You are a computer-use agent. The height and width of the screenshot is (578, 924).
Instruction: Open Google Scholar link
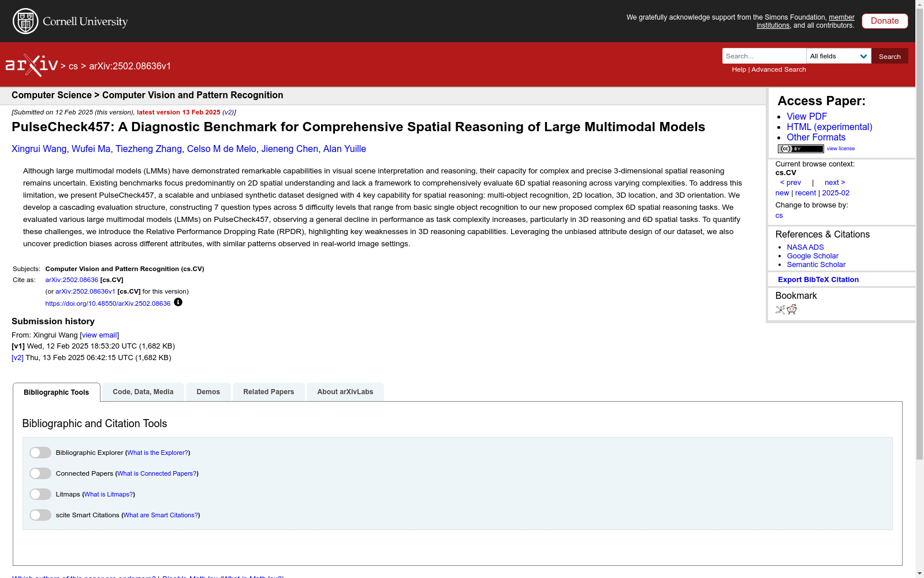coord(813,256)
